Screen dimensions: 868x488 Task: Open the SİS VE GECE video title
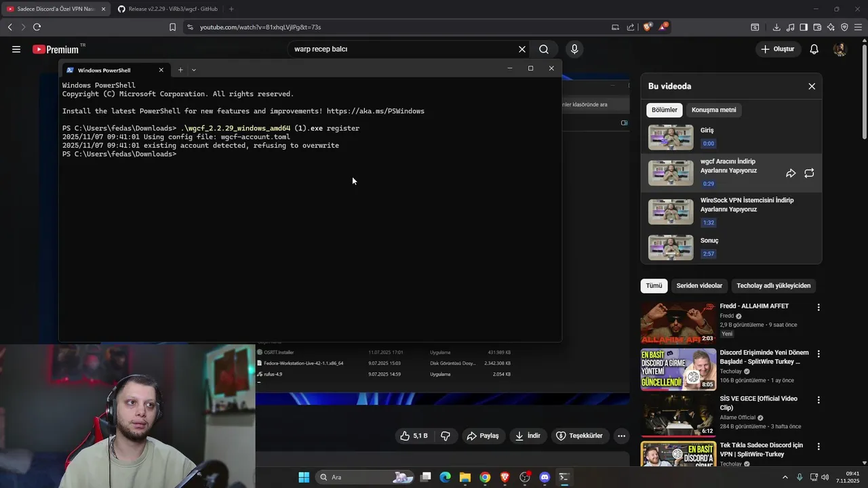[758, 403]
